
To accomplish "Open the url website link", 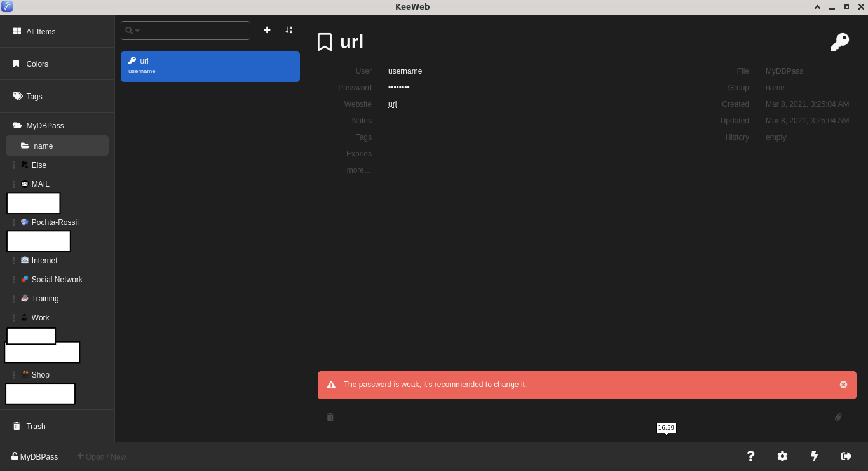I will pos(392,104).
